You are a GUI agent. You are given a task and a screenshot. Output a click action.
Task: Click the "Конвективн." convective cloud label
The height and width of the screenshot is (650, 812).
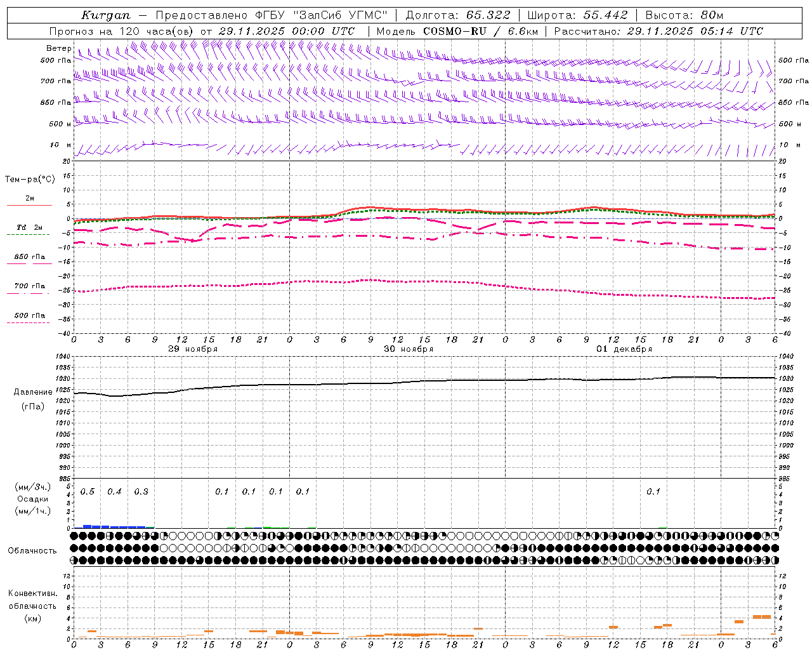tap(32, 594)
